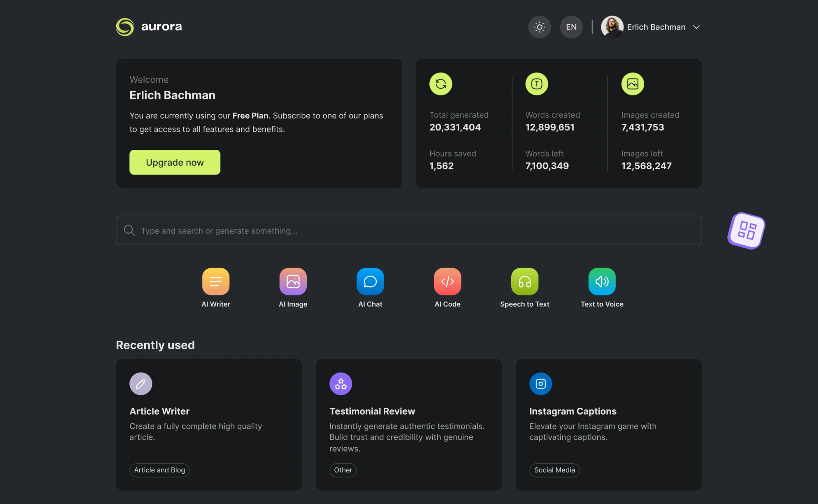Viewport: 818px width, 504px height.
Task: Toggle light/dark mode switch
Action: click(539, 27)
